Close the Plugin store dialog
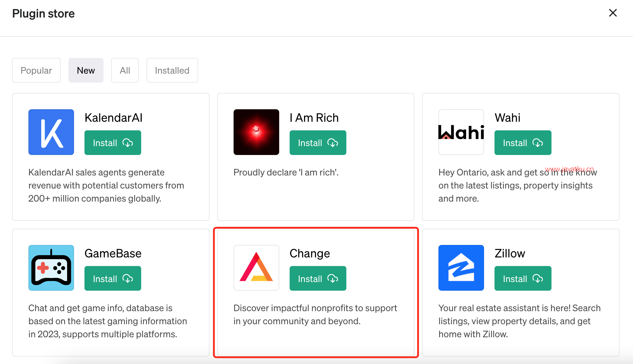The width and height of the screenshot is (633, 364). pos(613,13)
